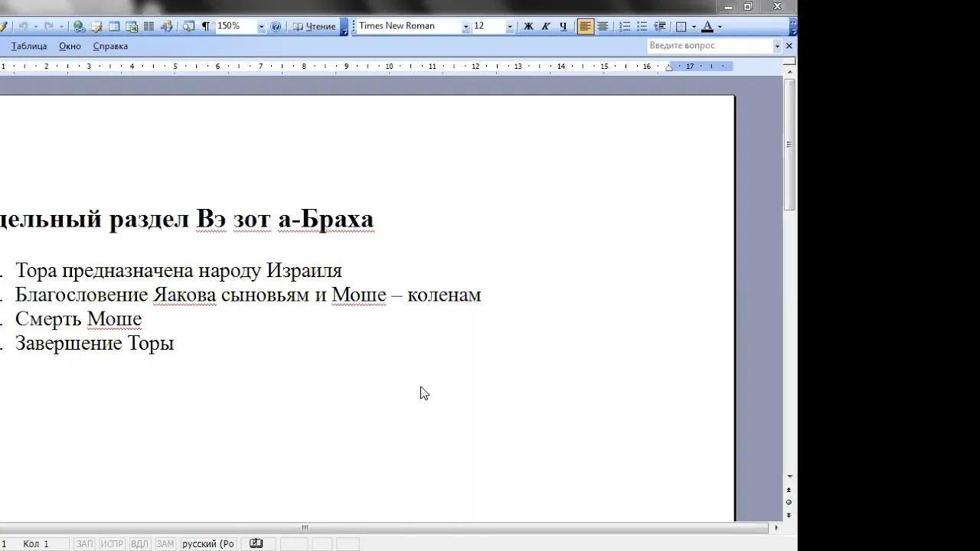Screen dimensions: 980x551
Task: Toggle the paragraph marks (¶) display
Action: pos(205,26)
